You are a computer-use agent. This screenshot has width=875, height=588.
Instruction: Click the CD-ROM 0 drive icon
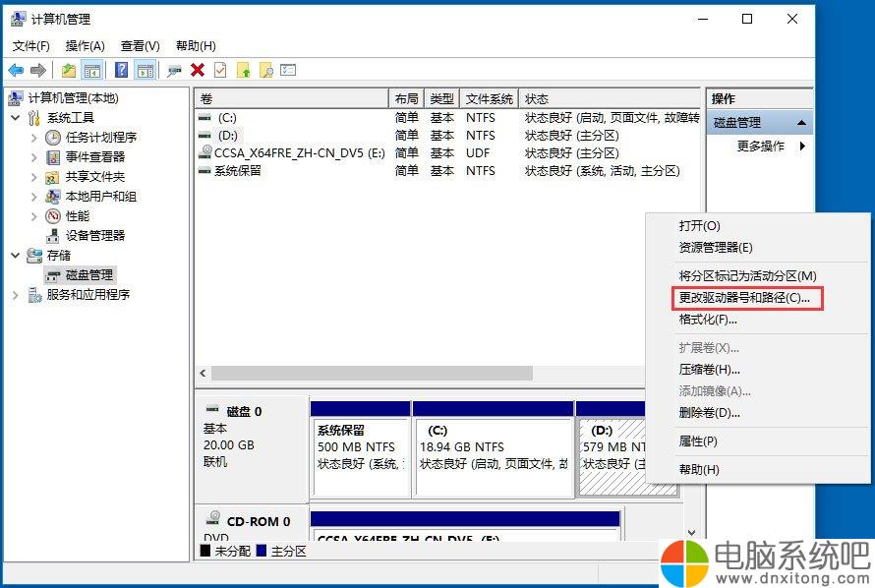[x=212, y=519]
